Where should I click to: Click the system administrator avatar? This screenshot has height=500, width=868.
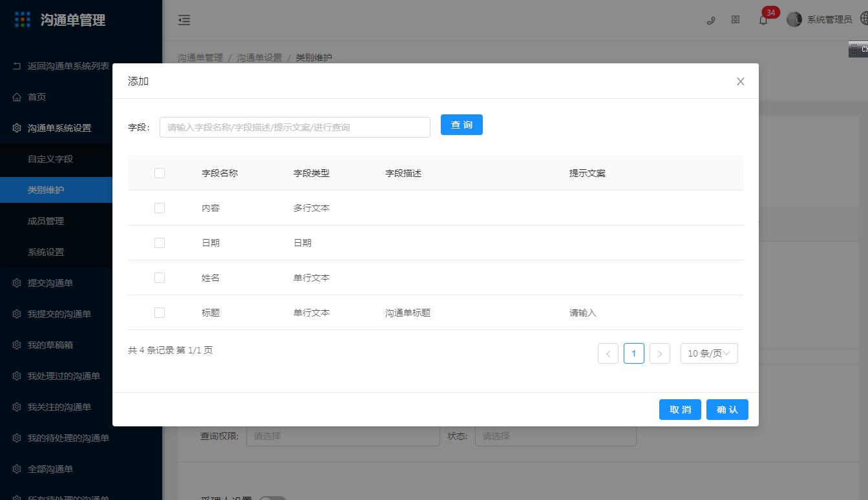pos(794,19)
